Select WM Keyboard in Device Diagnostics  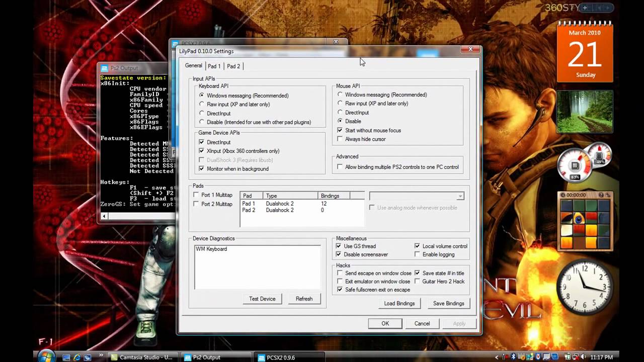211,249
